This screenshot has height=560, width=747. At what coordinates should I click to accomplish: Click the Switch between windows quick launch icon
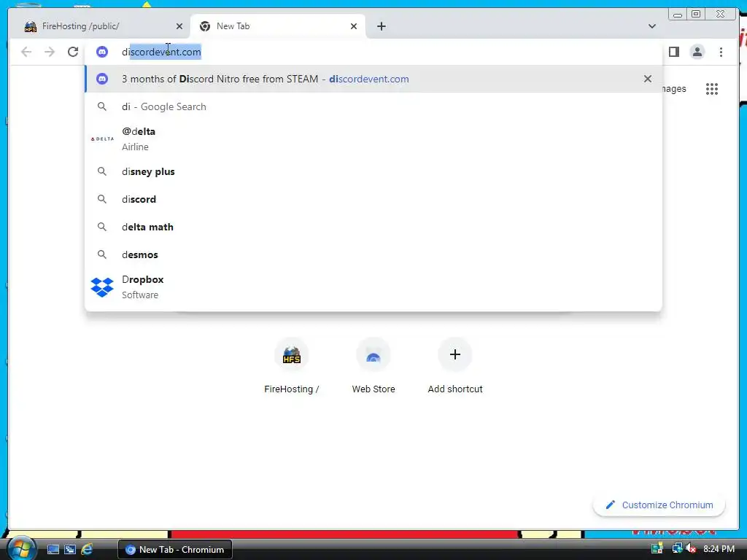[x=70, y=550]
